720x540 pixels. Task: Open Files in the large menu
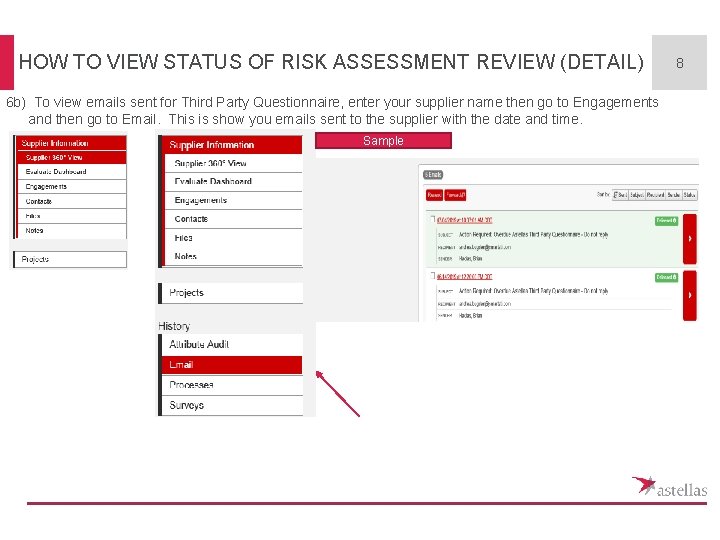[x=233, y=238]
